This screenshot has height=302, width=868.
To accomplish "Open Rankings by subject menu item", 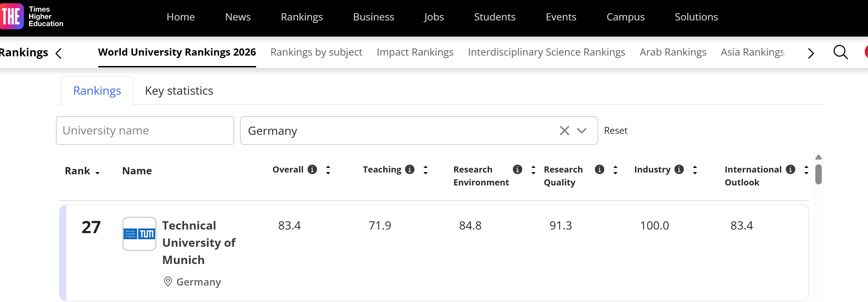I will coord(316,52).
